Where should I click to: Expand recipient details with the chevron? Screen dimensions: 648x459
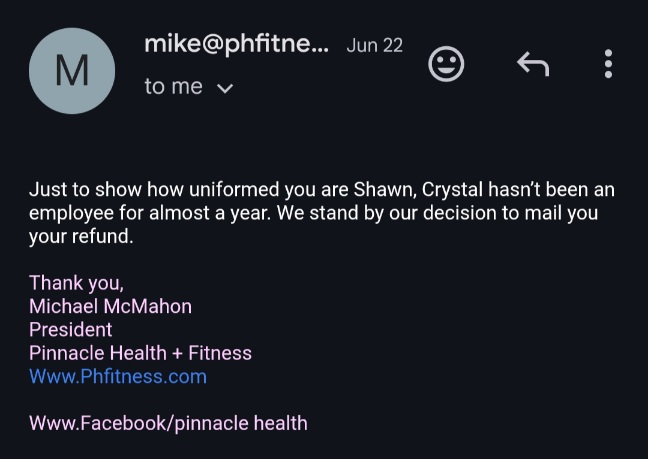[x=225, y=88]
